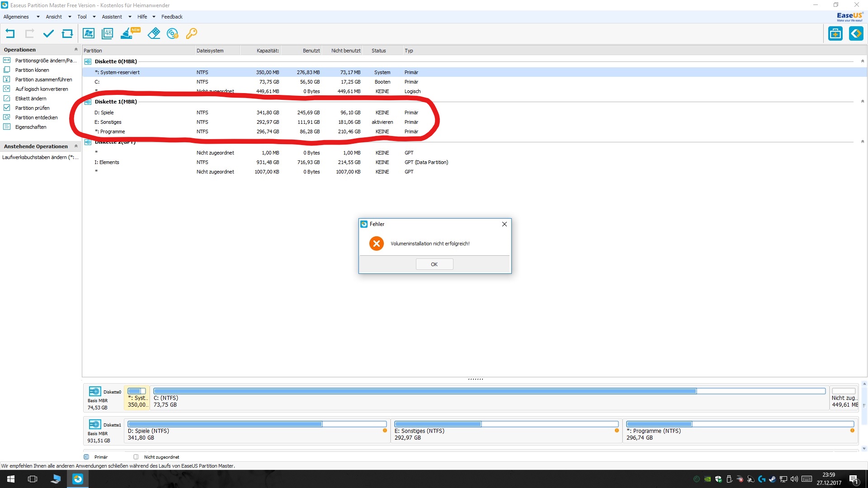
Task: Click the Undo arrow toolbar icon
Action: (10, 33)
